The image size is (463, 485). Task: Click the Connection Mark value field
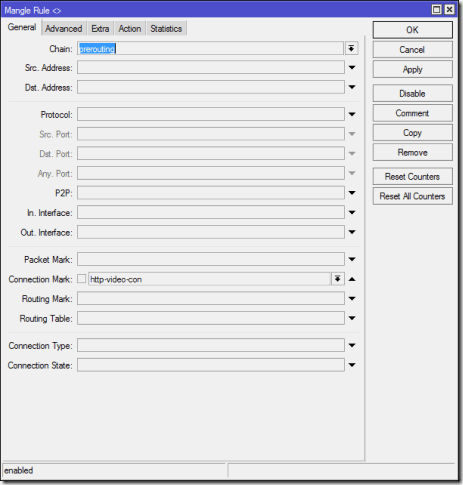point(209,279)
